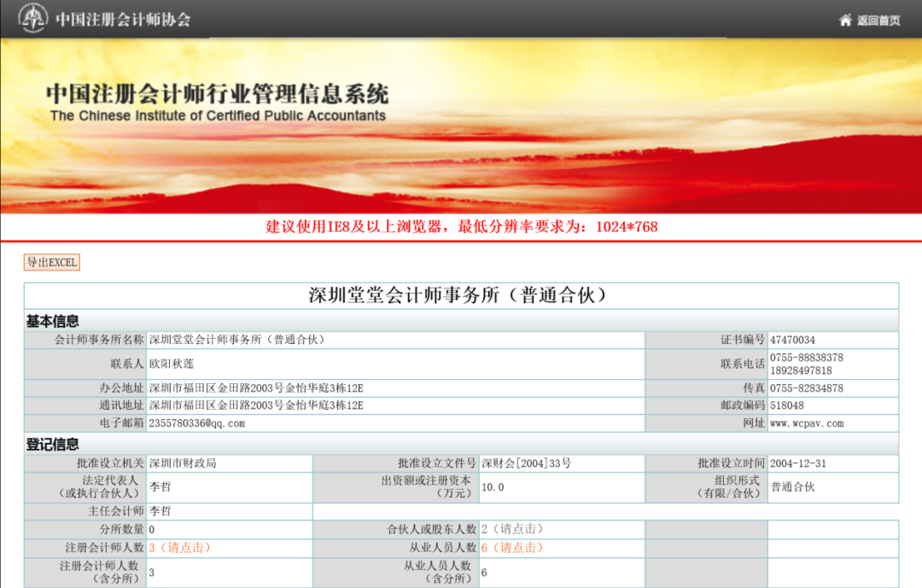Open the 6（请点击） employees link

pos(511,547)
